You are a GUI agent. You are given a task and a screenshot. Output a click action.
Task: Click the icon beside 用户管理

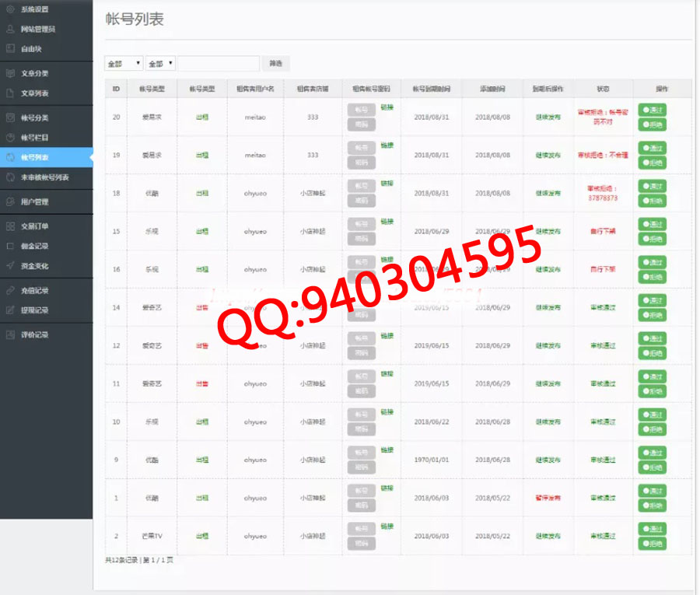tap(10, 201)
